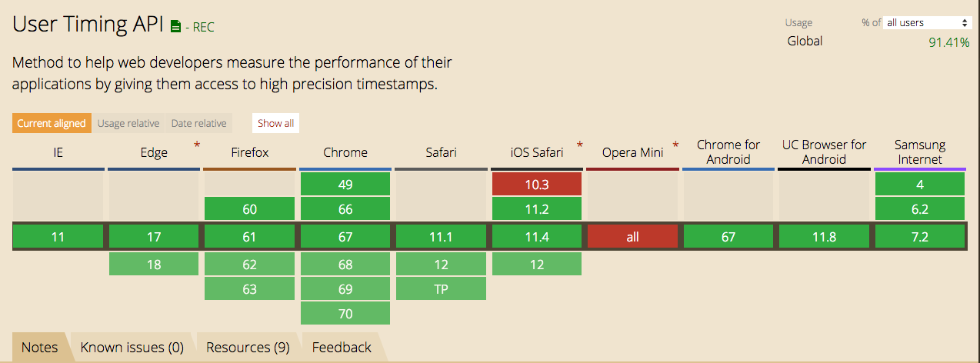This screenshot has height=363, width=980.
Task: Click the Safari TP version cell
Action: pyautogui.click(x=441, y=289)
